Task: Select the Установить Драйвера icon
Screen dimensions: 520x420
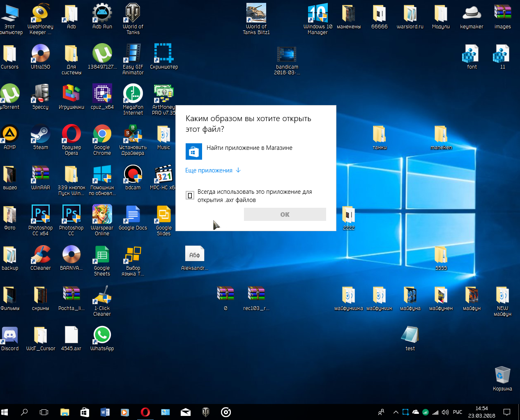Action: pyautogui.click(x=133, y=140)
